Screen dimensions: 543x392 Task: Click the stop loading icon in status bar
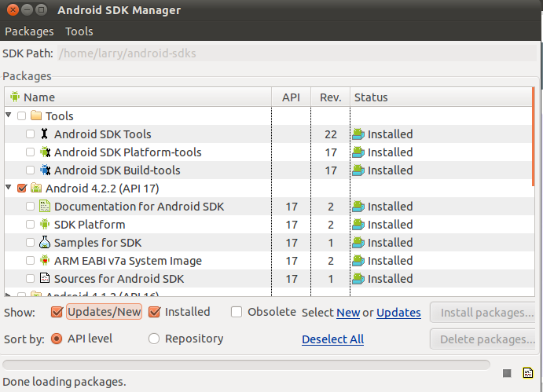[x=508, y=372]
